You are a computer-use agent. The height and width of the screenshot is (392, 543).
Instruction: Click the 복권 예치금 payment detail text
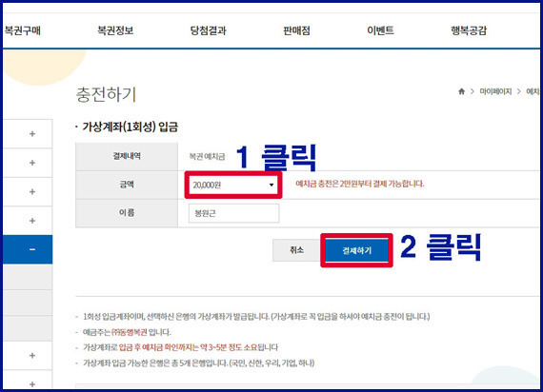click(207, 156)
